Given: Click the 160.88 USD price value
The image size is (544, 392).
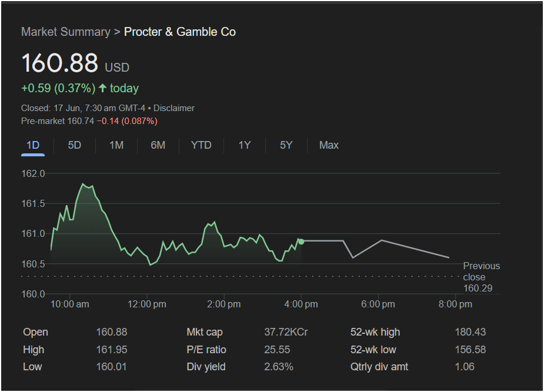Looking at the screenshot, I should point(75,63).
